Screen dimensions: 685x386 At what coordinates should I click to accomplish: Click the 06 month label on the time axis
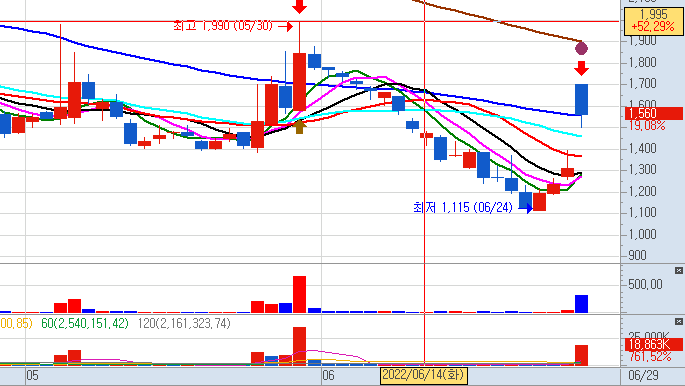pos(328,376)
